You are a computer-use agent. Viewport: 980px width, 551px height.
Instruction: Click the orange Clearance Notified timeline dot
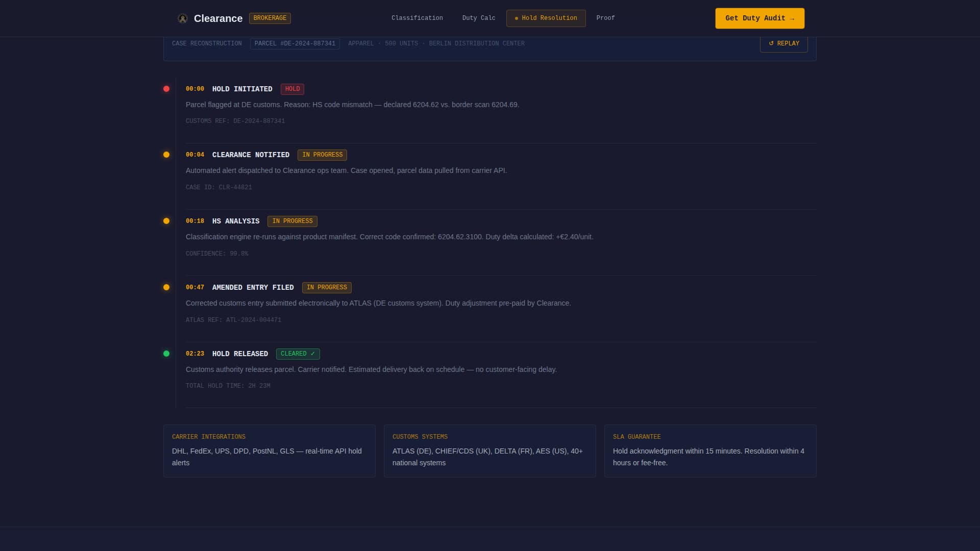166,155
